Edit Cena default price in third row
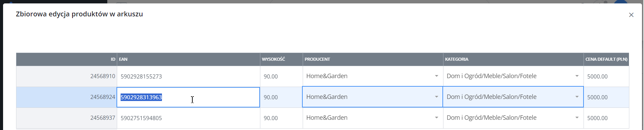644x130 pixels. [606, 118]
